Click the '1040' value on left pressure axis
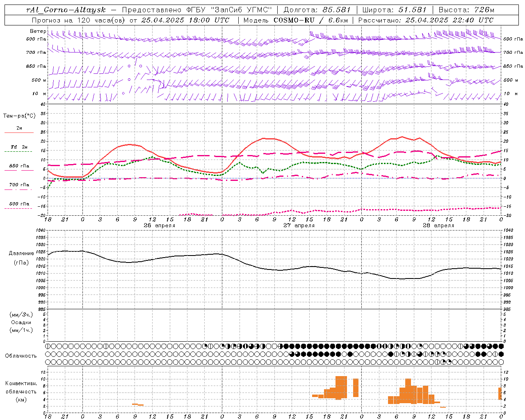The image size is (525, 420). pyautogui.click(x=41, y=231)
